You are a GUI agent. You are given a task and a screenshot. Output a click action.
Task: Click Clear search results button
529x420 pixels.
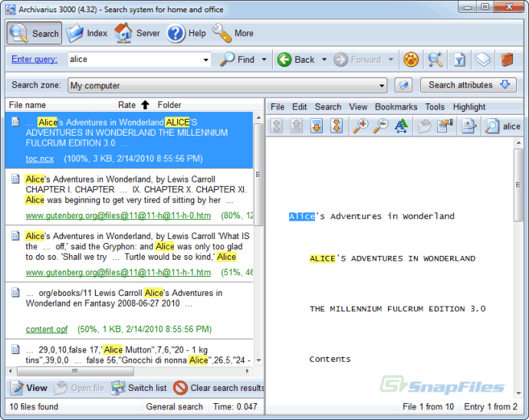219,388
